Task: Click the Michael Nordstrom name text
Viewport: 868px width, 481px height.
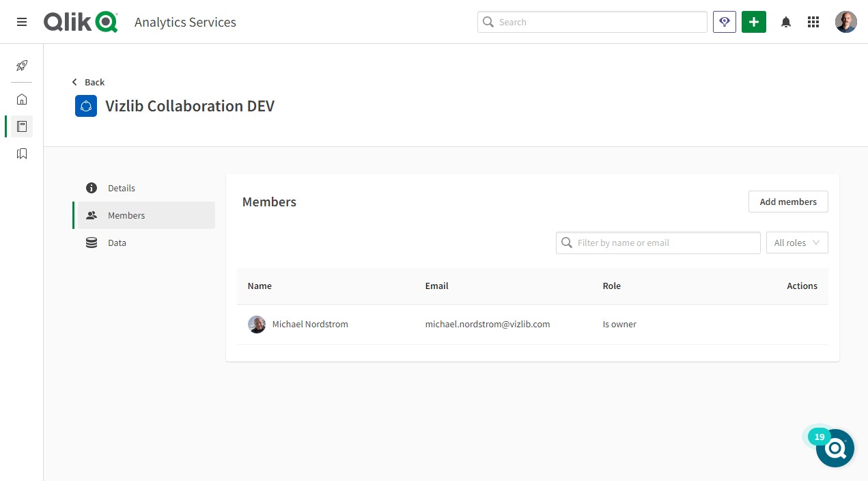Action: point(310,325)
